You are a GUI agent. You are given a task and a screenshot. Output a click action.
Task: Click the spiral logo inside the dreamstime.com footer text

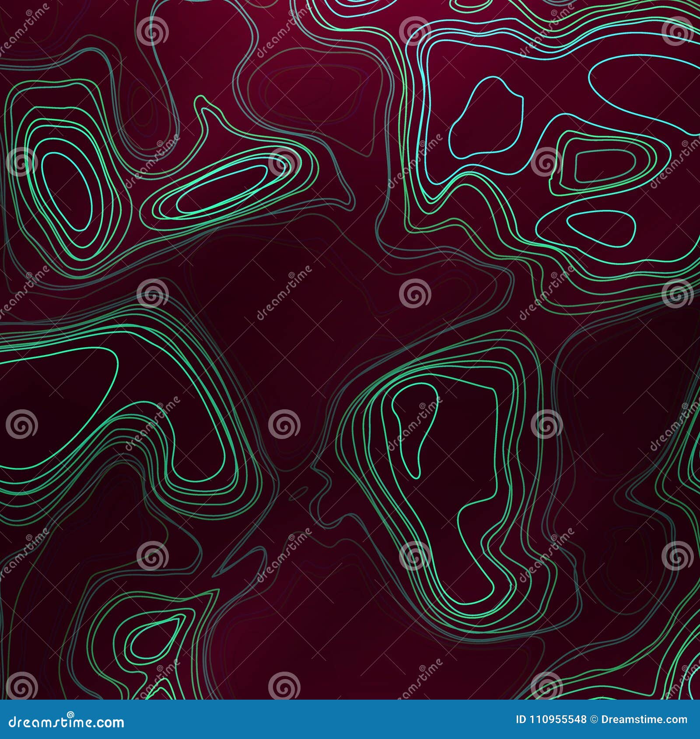pyautogui.click(x=70, y=715)
